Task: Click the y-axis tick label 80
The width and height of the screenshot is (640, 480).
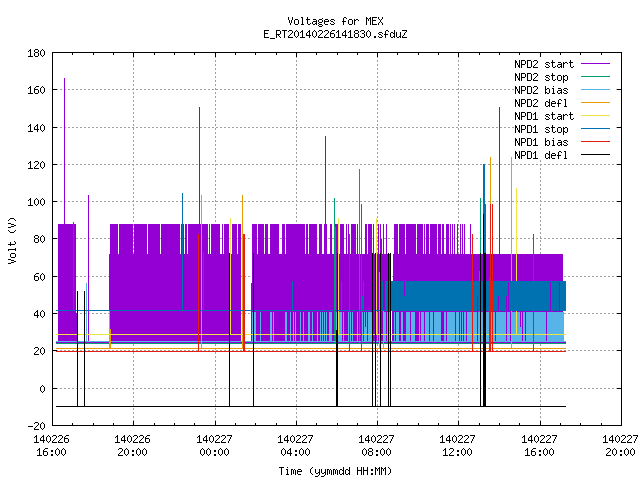Action: 39,239
